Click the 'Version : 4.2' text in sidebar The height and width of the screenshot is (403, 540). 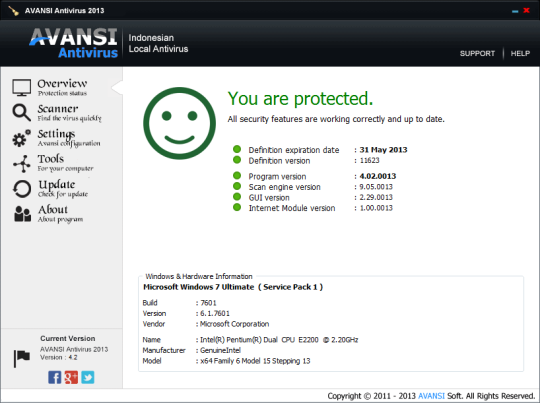[59, 358]
